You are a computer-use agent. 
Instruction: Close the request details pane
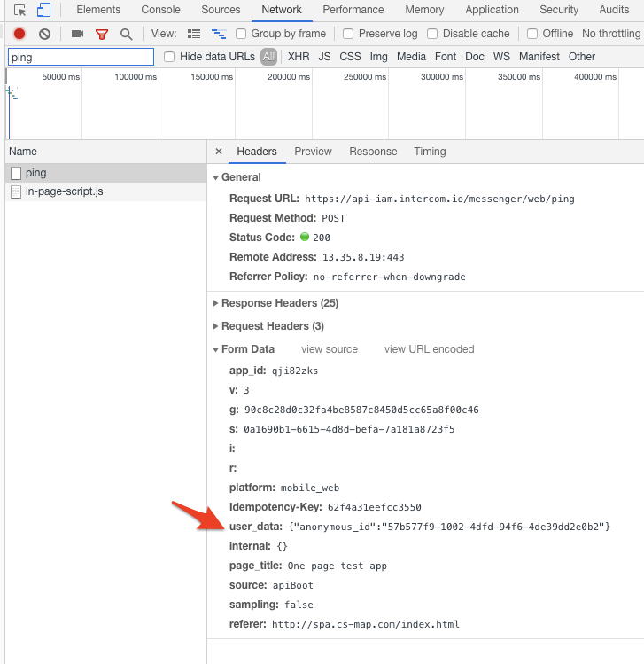pyautogui.click(x=219, y=152)
